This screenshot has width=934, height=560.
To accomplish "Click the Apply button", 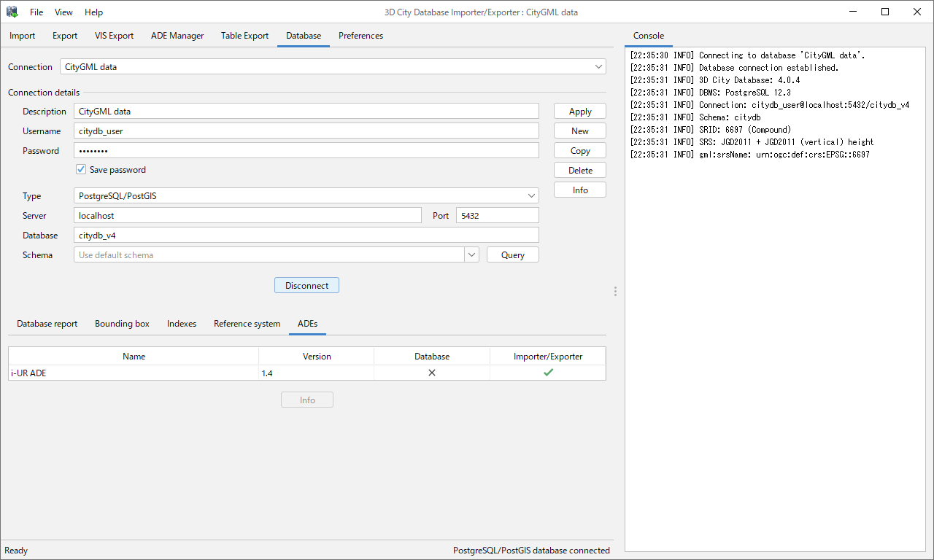I will tap(580, 111).
